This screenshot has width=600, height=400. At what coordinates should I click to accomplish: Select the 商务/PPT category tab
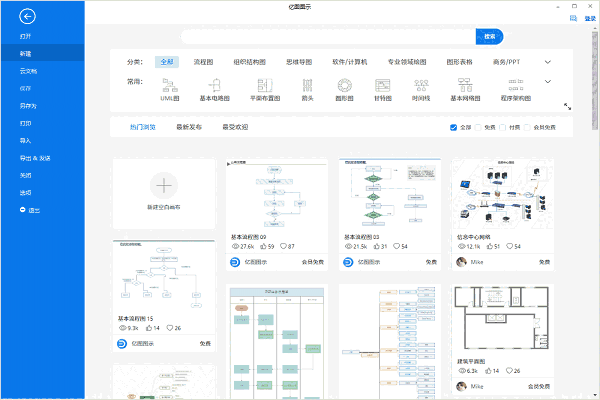(506, 62)
